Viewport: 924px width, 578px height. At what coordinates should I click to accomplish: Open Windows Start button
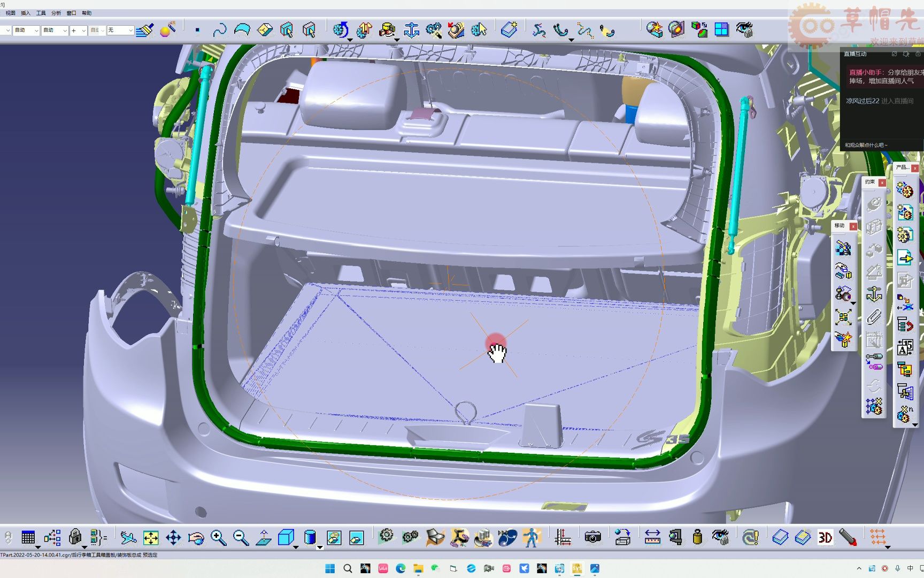[x=330, y=568]
